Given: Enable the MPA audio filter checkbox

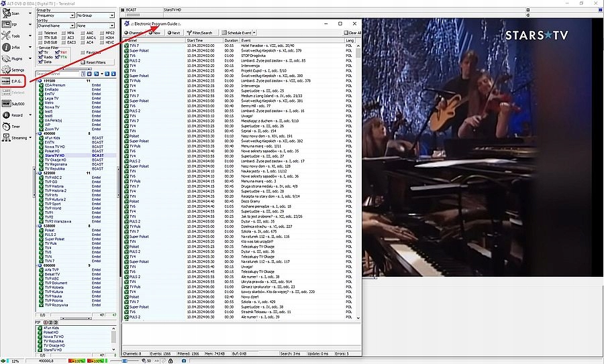Looking at the screenshot, I should (x=64, y=33).
